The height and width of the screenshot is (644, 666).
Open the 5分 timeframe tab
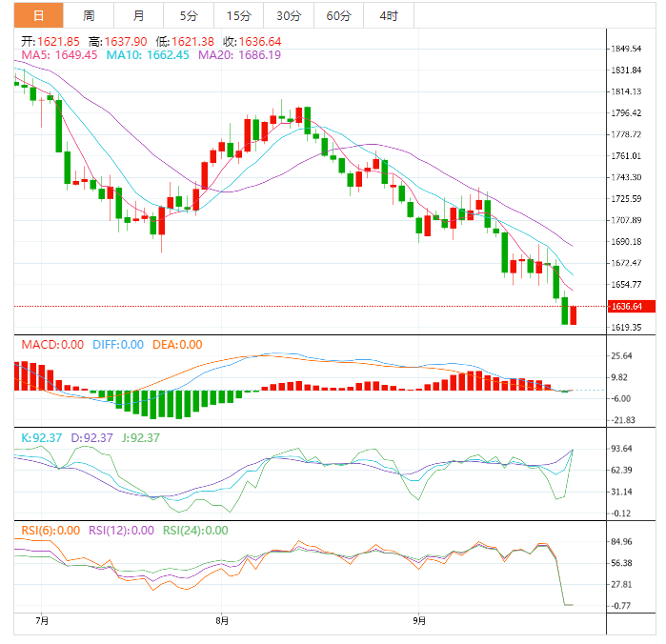(189, 15)
